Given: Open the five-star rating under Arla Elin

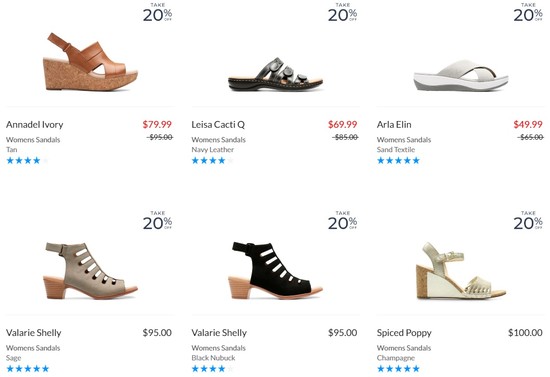Looking at the screenshot, I should [398, 161].
